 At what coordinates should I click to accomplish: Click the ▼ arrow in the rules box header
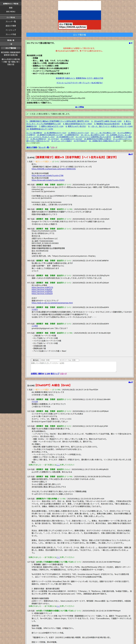[x=132, y=43]
